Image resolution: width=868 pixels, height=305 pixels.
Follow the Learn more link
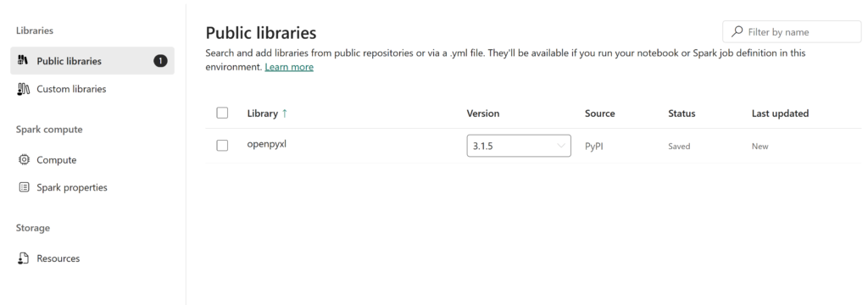click(x=289, y=67)
